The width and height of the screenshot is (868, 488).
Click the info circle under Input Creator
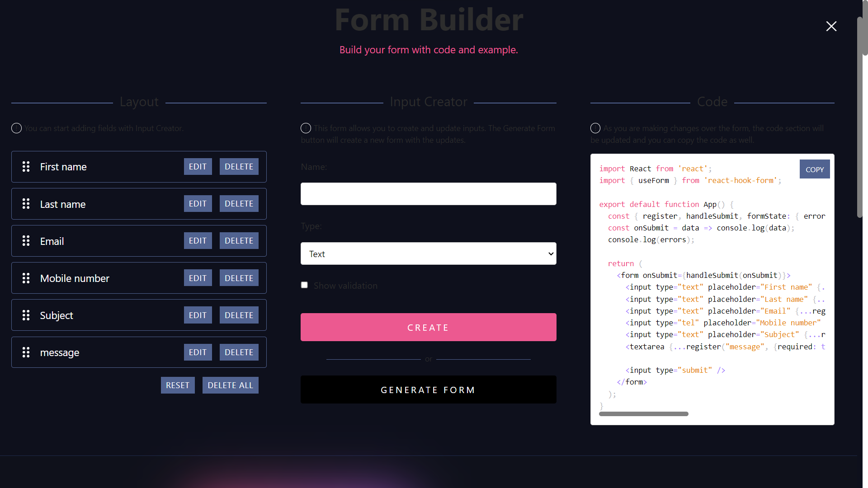(x=306, y=128)
